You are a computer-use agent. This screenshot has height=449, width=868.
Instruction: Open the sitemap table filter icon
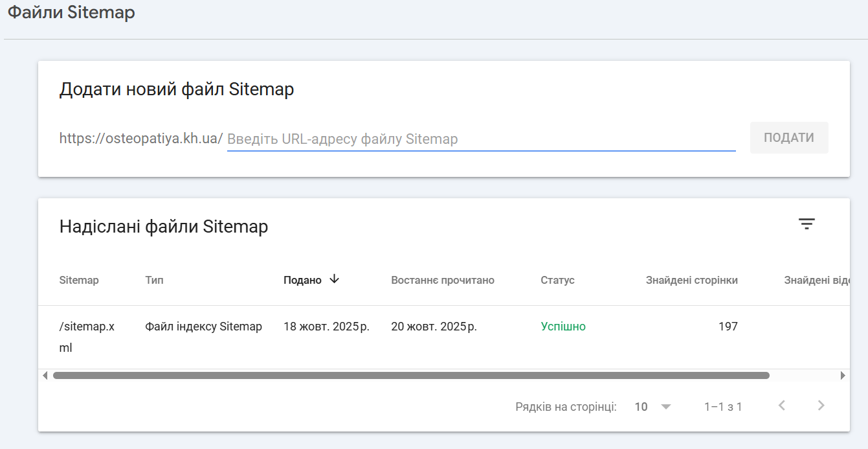(x=807, y=224)
